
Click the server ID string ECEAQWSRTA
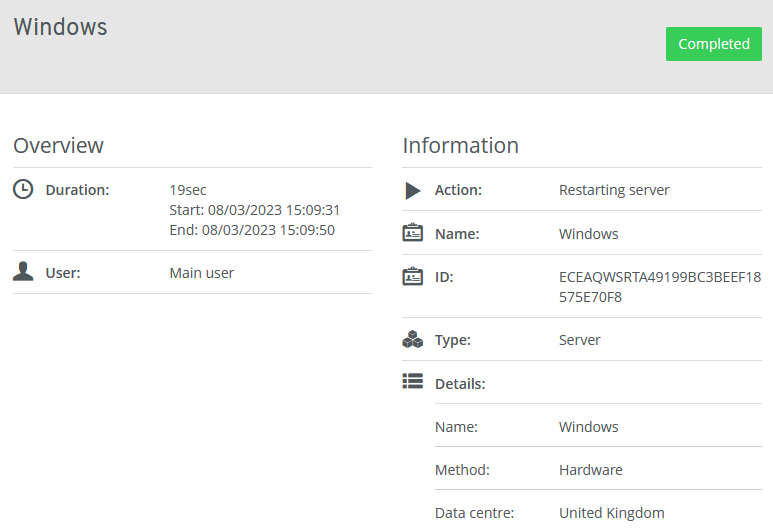point(659,277)
